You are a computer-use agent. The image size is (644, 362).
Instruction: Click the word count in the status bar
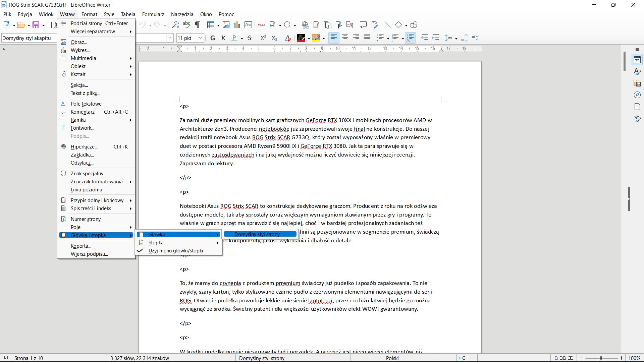(140, 358)
